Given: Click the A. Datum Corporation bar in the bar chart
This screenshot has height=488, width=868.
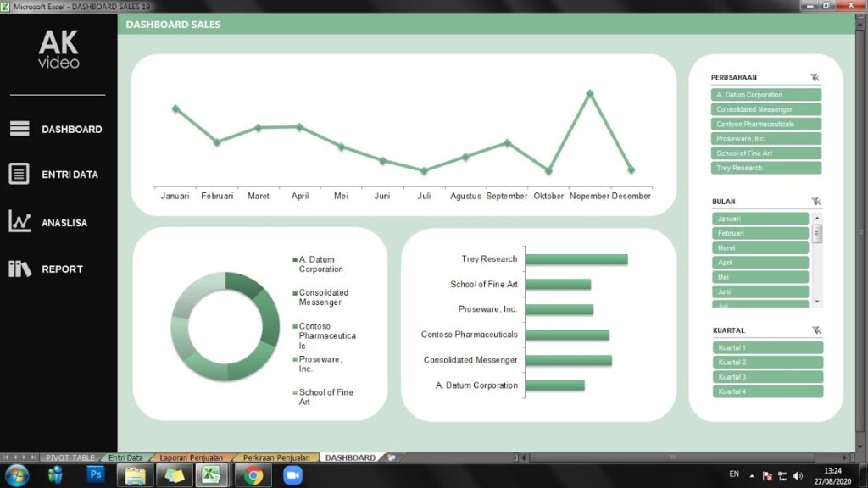Looking at the screenshot, I should (554, 385).
